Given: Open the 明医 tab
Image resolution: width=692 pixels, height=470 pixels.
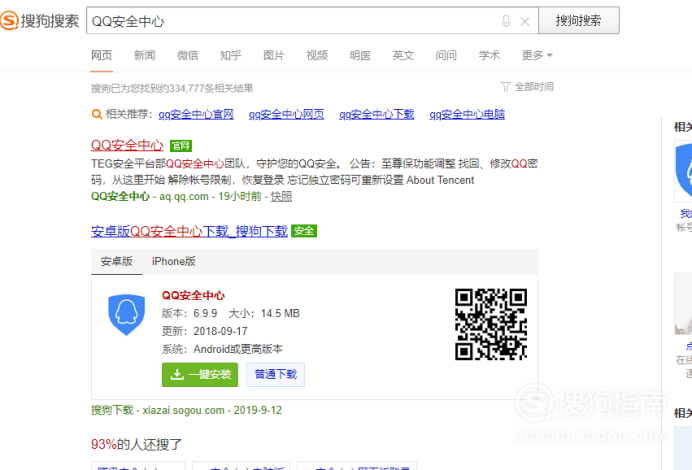Looking at the screenshot, I should click(360, 55).
